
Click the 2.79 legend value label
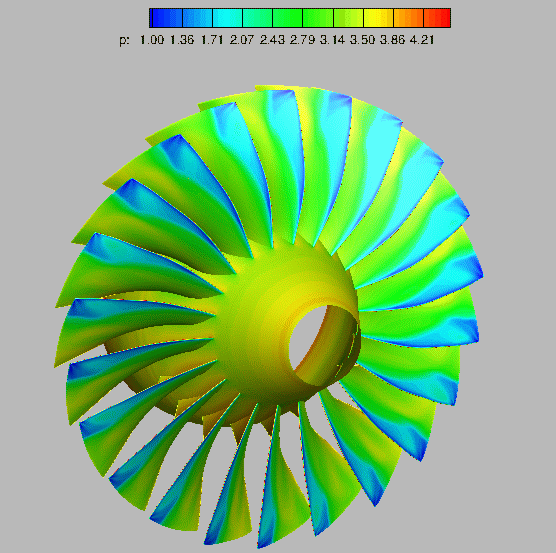pos(302,40)
